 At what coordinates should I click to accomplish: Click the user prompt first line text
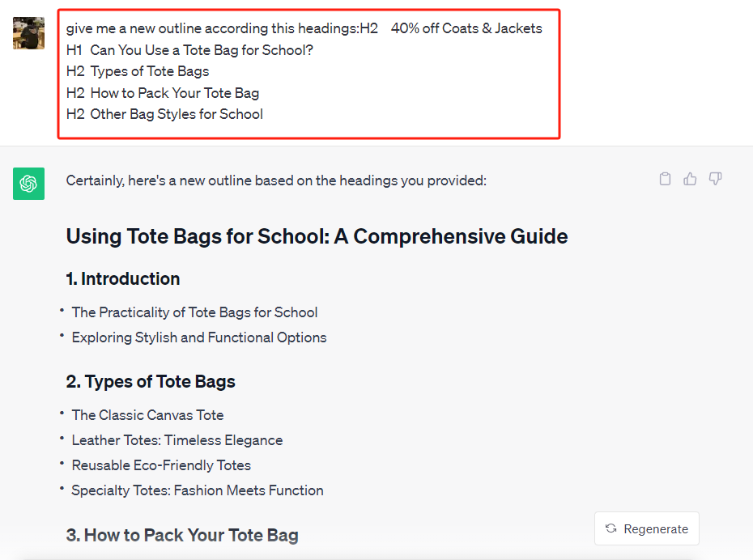(304, 28)
